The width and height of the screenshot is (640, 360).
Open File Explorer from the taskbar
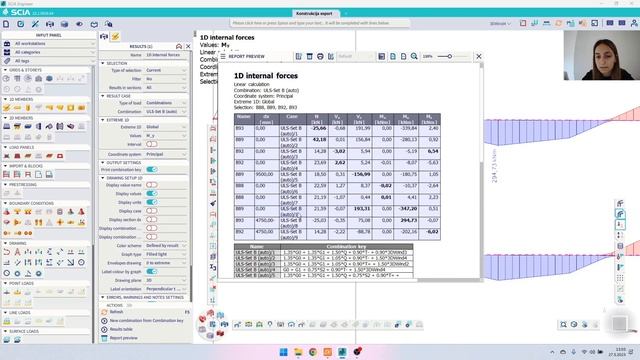(298, 352)
